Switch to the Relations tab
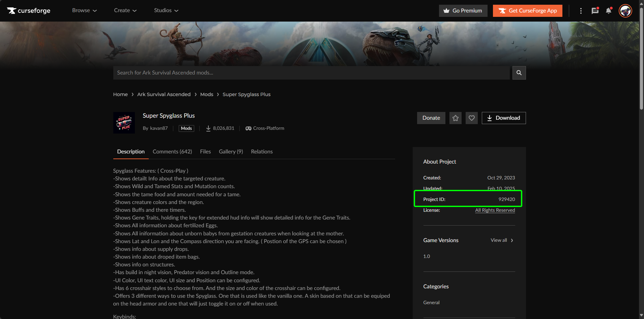644x319 pixels. pyautogui.click(x=262, y=152)
